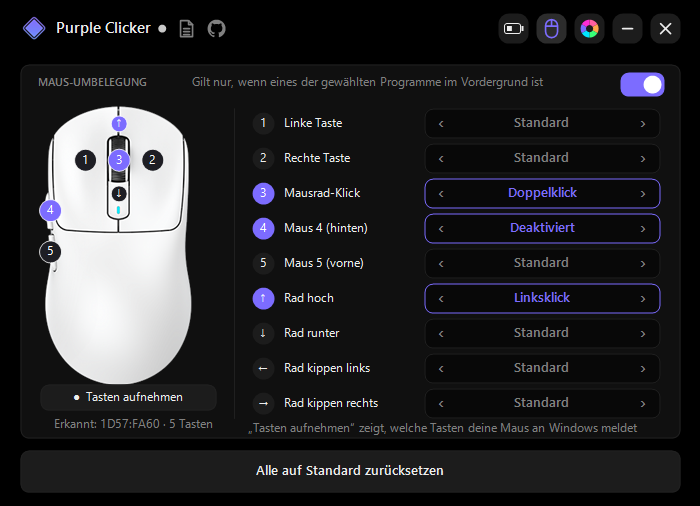The image size is (700, 506).
Task: Minimize the Purple Clicker window
Action: [627, 29]
